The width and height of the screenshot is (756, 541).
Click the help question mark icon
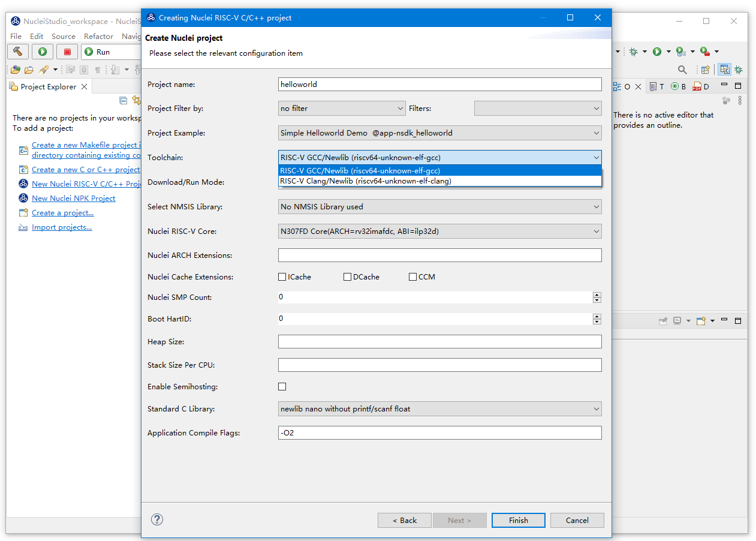pos(157,519)
